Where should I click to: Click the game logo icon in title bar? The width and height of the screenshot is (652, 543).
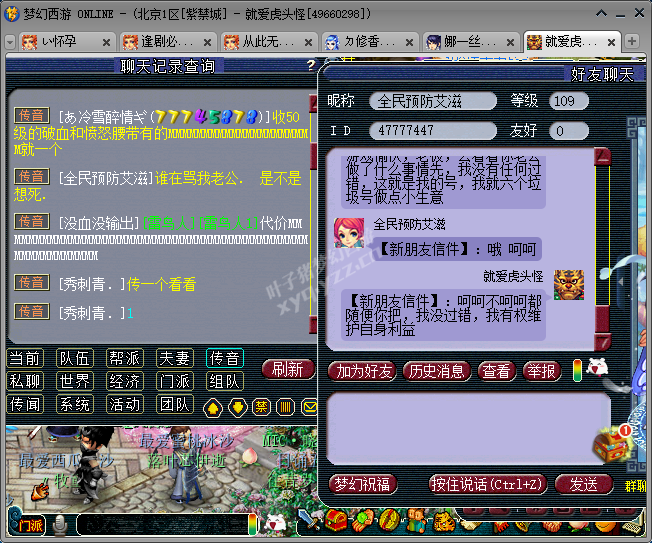coord(12,14)
